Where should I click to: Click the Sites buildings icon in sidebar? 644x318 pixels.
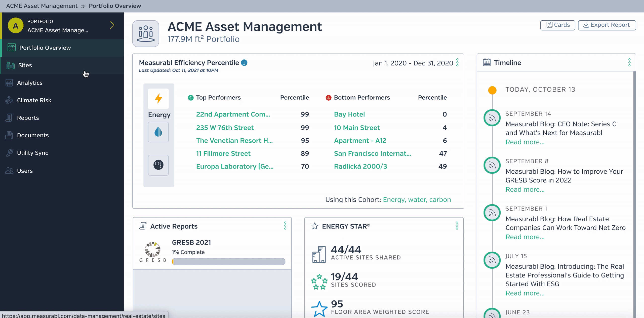coord(10,65)
